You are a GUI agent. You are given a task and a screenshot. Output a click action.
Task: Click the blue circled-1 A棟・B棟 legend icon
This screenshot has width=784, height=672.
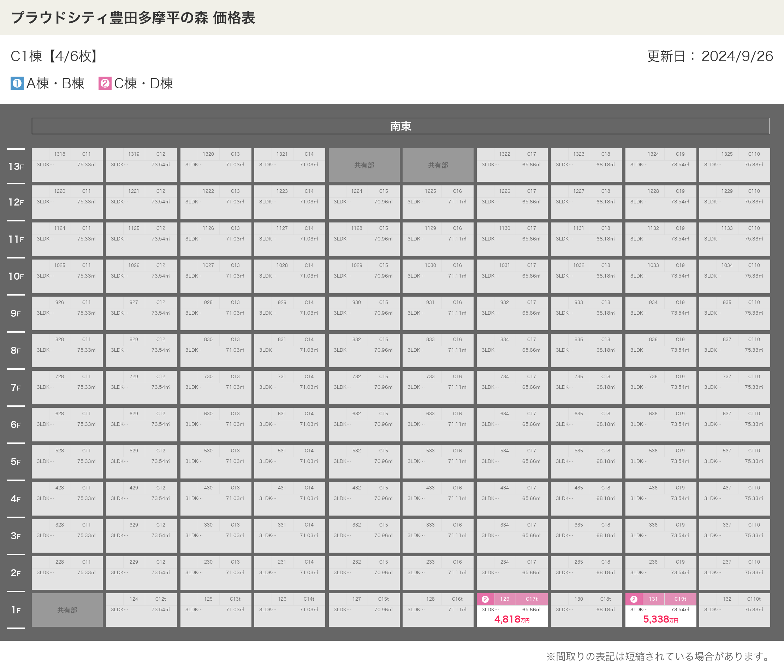click(17, 83)
